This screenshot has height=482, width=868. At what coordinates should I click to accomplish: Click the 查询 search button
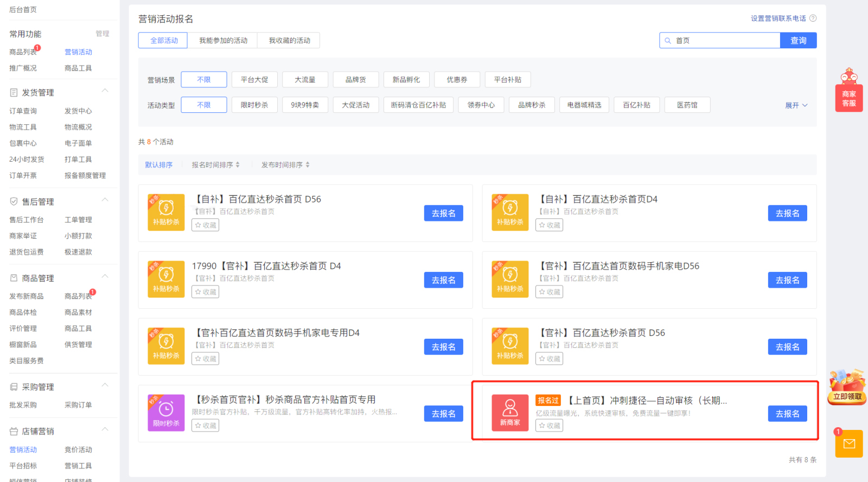pyautogui.click(x=798, y=41)
